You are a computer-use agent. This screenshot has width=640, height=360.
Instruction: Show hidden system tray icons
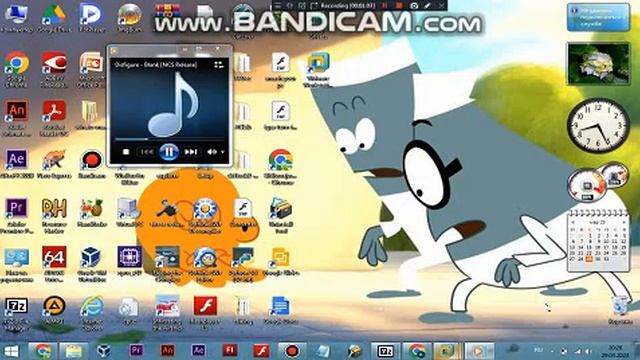552,351
